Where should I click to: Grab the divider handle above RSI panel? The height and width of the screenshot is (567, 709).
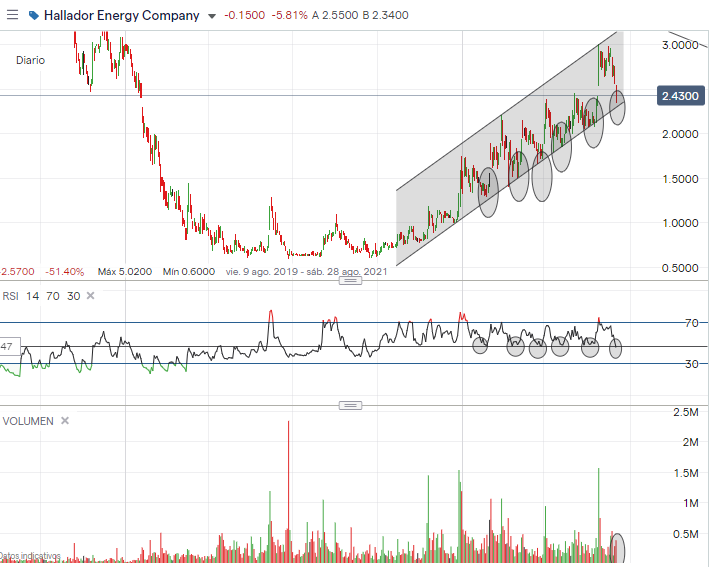click(350, 281)
